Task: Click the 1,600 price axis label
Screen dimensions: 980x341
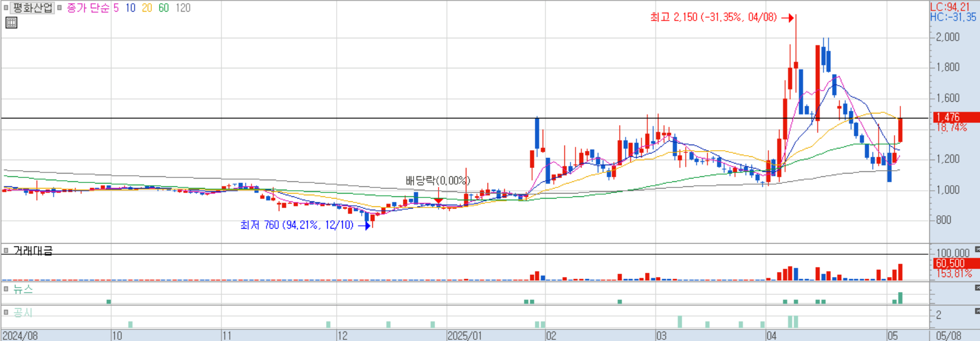Action: (x=948, y=98)
